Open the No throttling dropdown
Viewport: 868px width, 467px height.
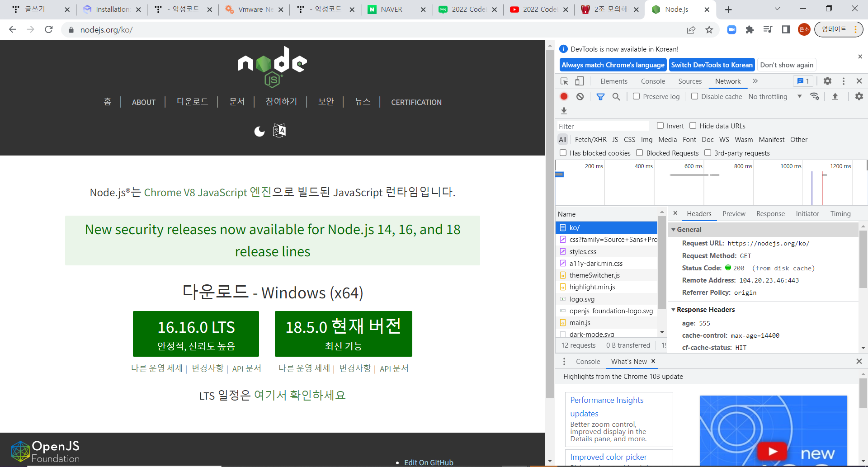(x=775, y=96)
